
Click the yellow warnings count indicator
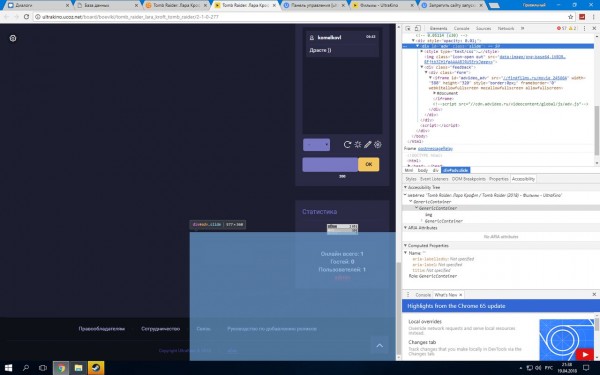point(572,28)
